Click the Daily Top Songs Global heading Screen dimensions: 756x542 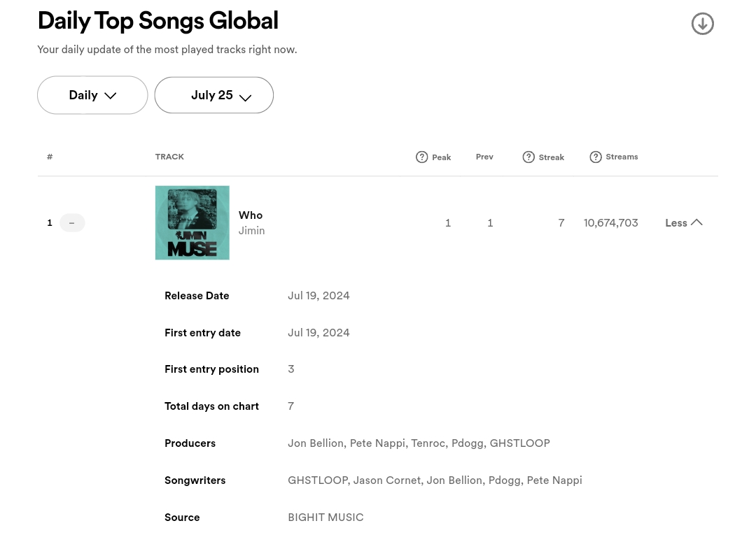(x=158, y=21)
